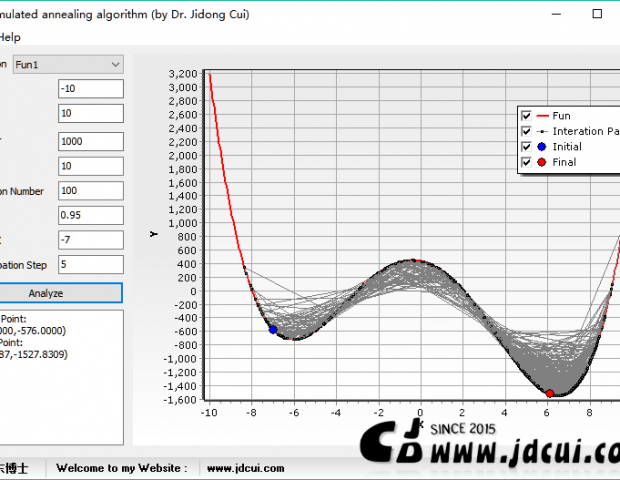The height and width of the screenshot is (480, 620).
Task: Select the blue initial point on the curve
Action: [x=273, y=329]
